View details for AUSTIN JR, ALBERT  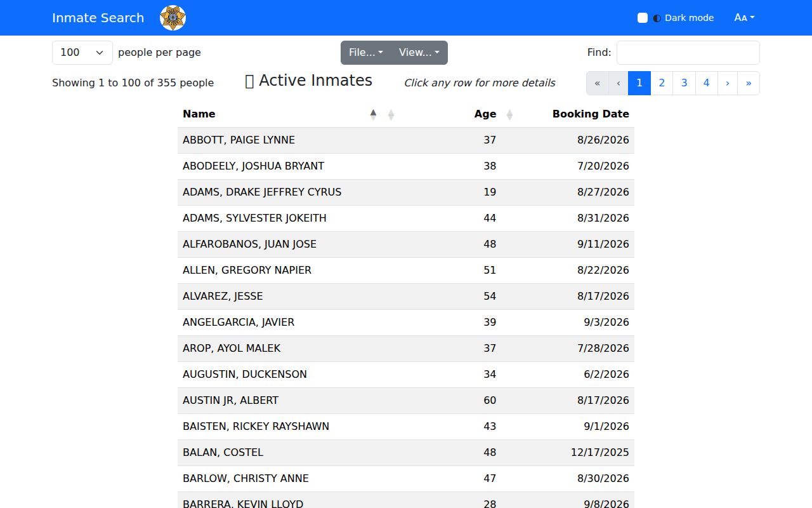[406, 401]
